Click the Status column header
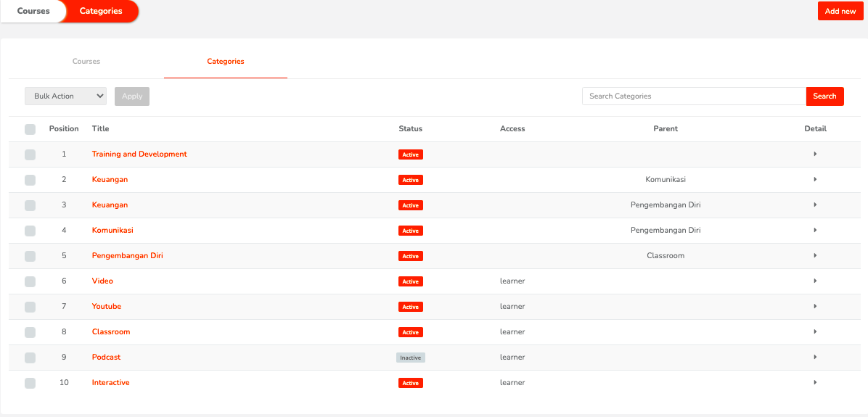 point(411,129)
